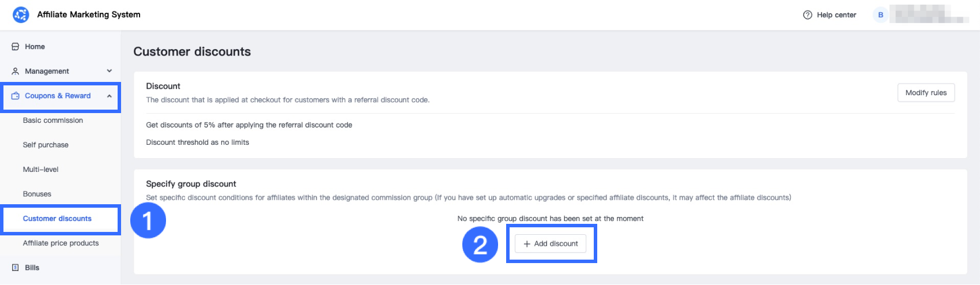Click the Add discount button
The image size is (980, 285).
(x=551, y=244)
